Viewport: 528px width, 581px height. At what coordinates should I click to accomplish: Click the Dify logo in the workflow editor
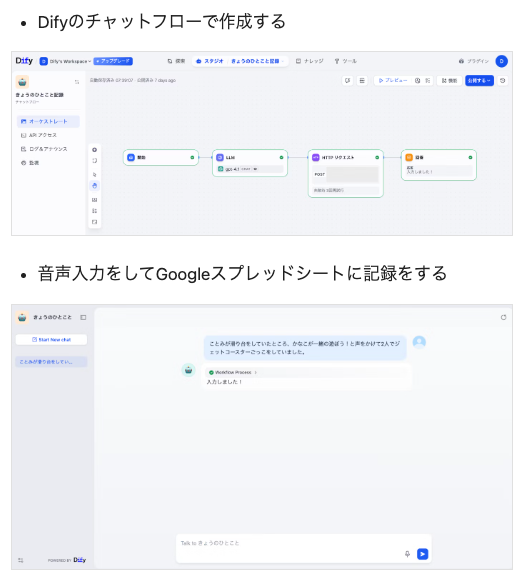24,61
